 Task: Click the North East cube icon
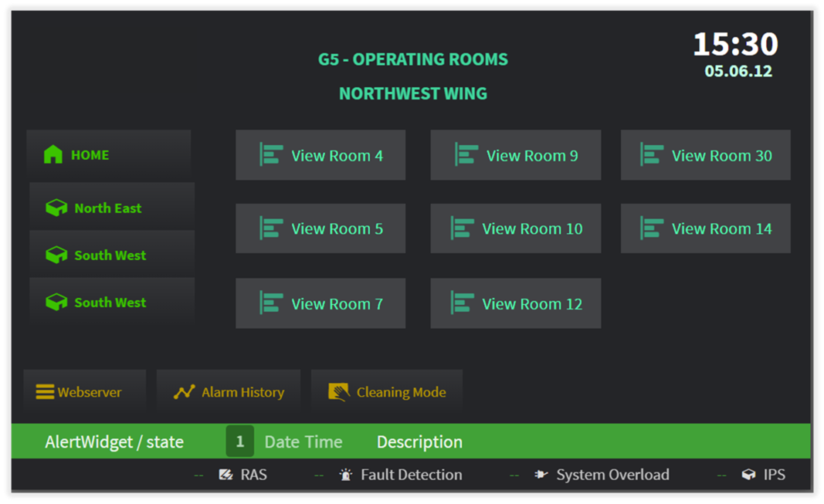[x=56, y=208]
